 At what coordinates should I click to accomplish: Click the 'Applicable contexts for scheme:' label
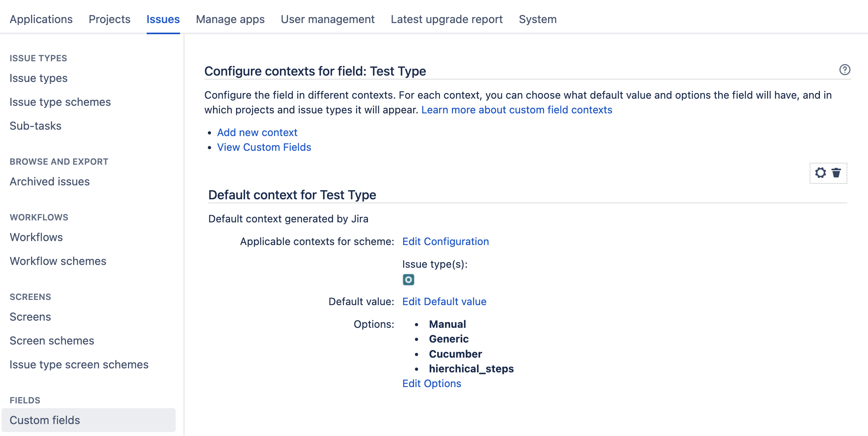pos(317,241)
